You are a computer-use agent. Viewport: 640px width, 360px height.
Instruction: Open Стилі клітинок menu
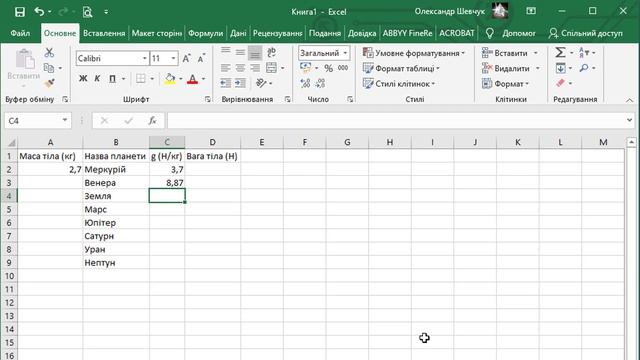399,84
